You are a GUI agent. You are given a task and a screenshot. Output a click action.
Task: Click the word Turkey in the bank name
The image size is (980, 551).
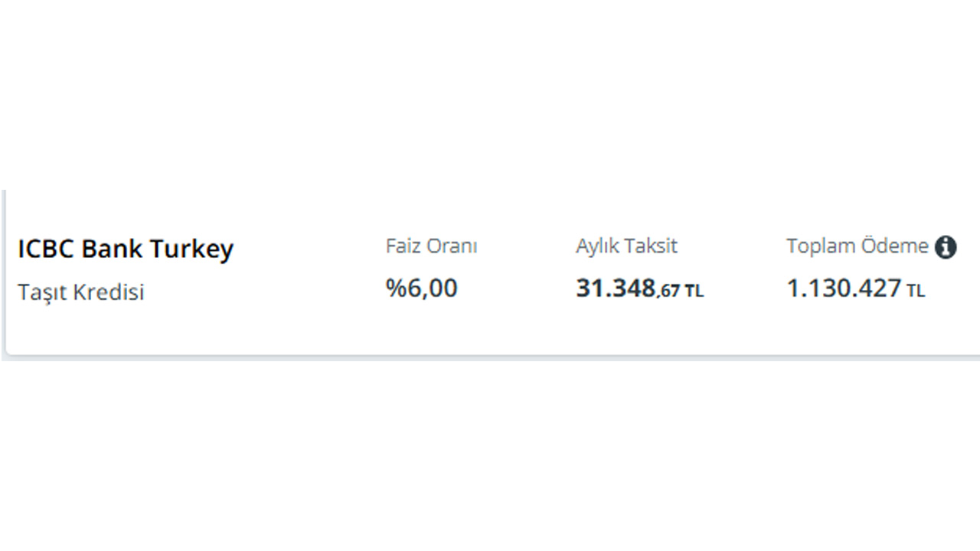coord(191,250)
